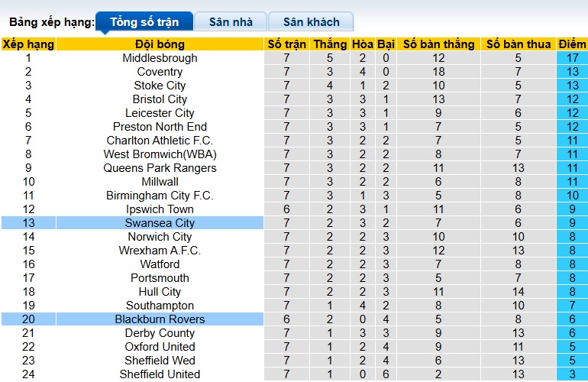Click the Điểm column header
This screenshot has height=382, width=588.
click(572, 44)
